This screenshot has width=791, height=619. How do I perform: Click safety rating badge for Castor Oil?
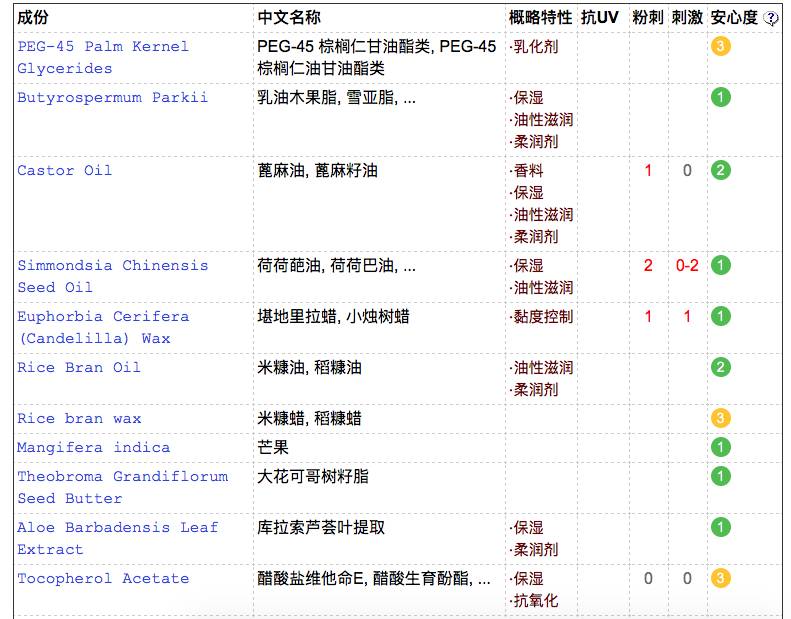pos(721,171)
